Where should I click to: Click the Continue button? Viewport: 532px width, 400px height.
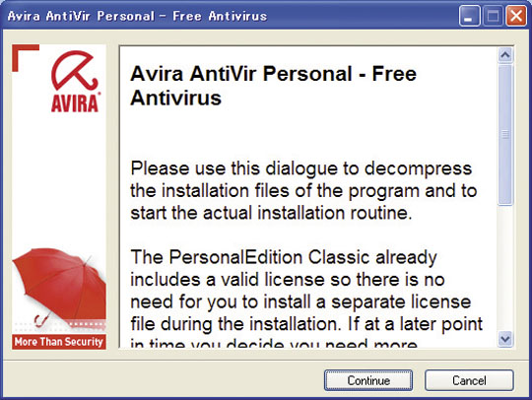point(368,380)
